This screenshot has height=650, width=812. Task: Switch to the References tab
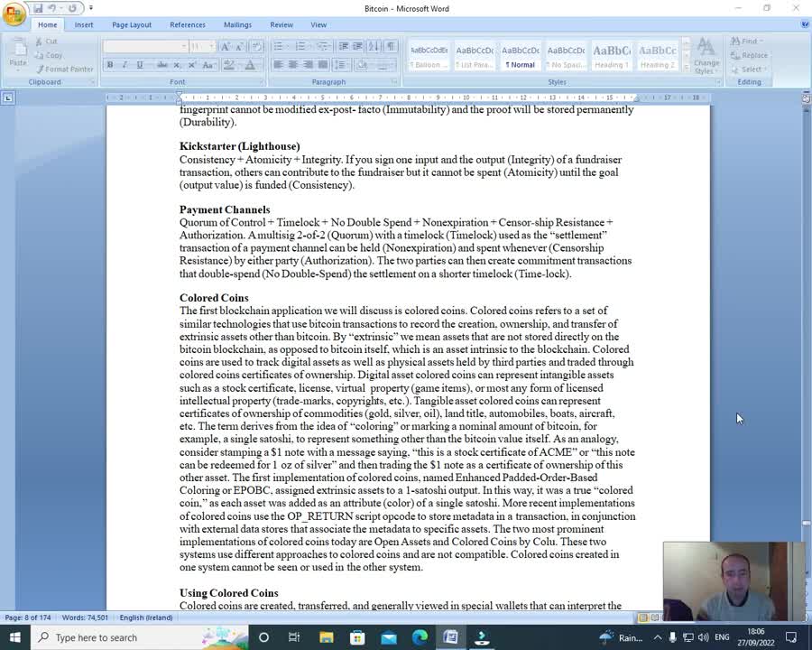(188, 25)
